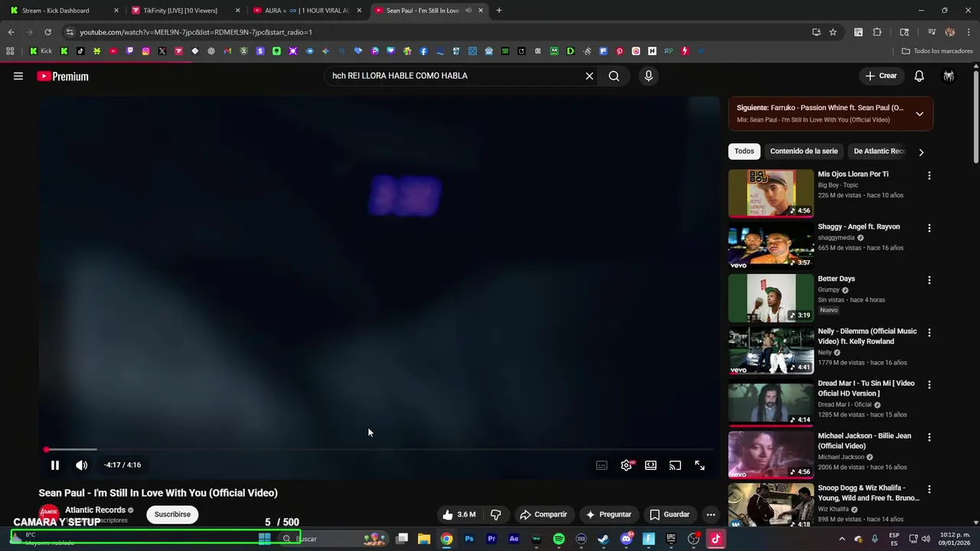Mute the Sean Paul tab audio icon

click(x=468, y=11)
